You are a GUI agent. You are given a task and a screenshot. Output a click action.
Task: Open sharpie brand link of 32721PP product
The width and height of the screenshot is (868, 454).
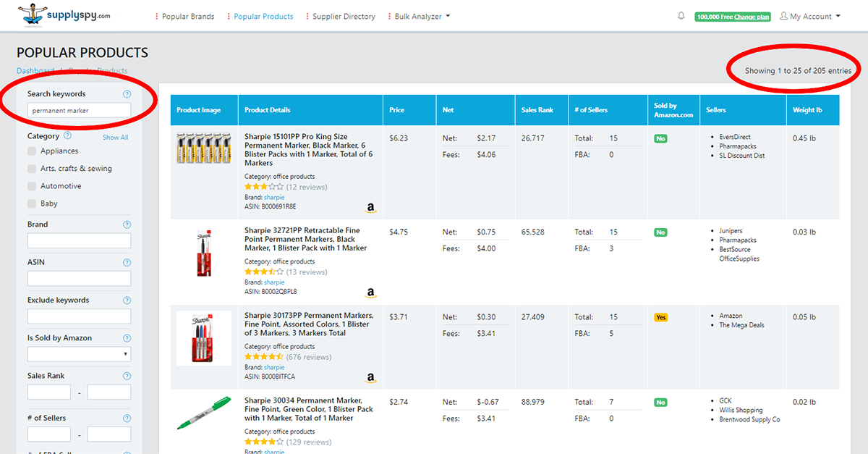point(274,282)
